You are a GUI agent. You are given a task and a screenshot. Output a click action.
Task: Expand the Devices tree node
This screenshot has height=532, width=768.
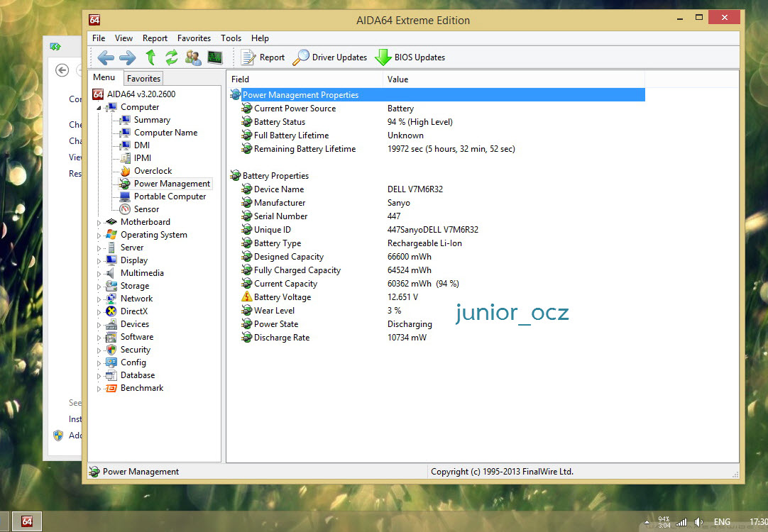(99, 324)
